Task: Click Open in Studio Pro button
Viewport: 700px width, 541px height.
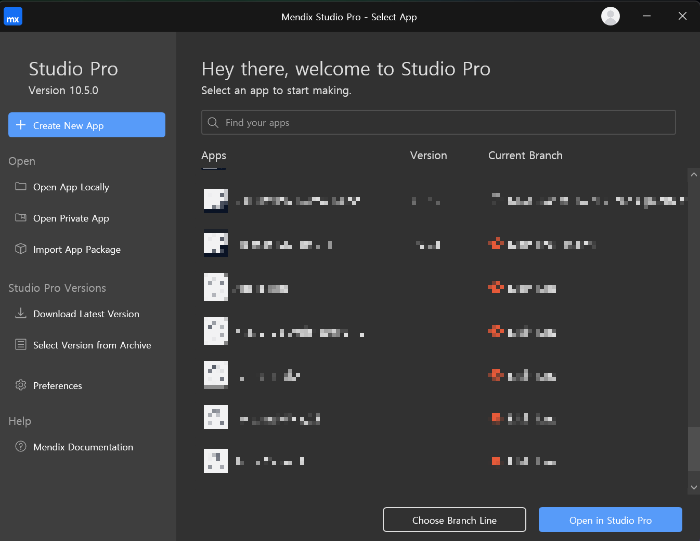Action: pyautogui.click(x=610, y=520)
